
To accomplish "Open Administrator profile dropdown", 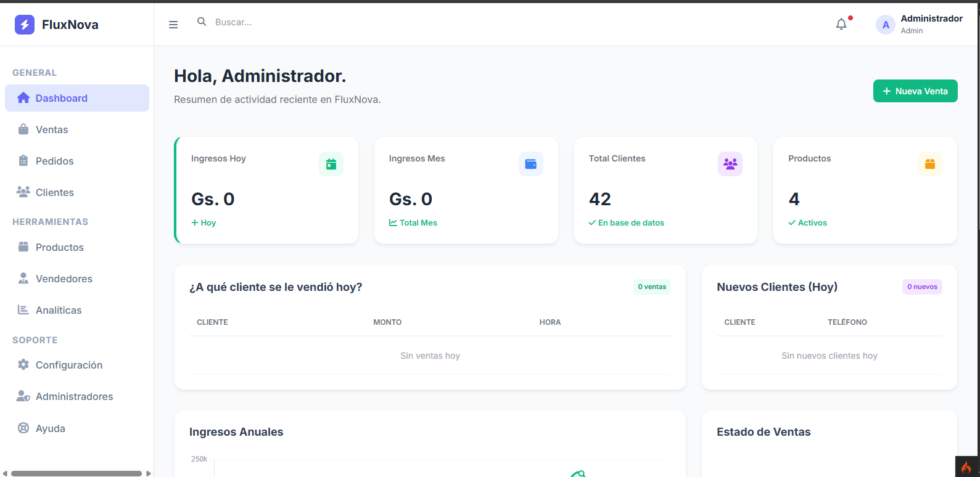I will click(931, 24).
